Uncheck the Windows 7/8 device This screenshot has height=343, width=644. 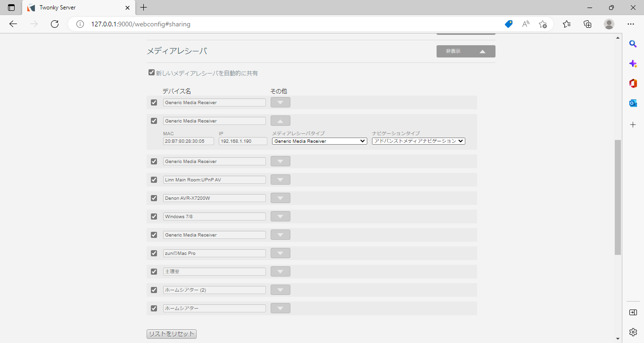(154, 216)
